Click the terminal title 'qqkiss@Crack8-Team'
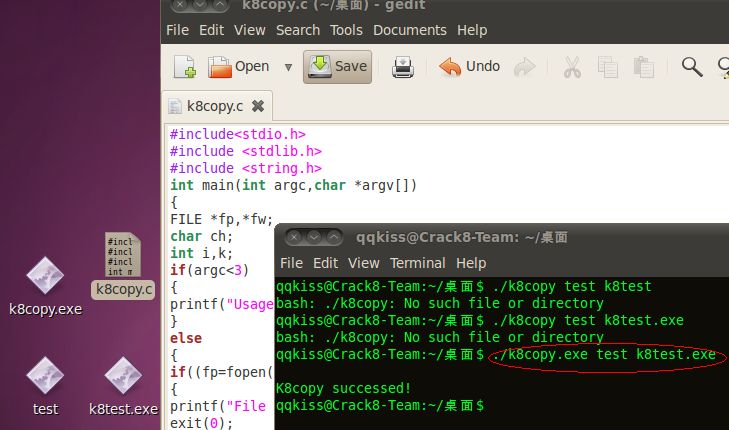729x430 pixels. (x=437, y=238)
